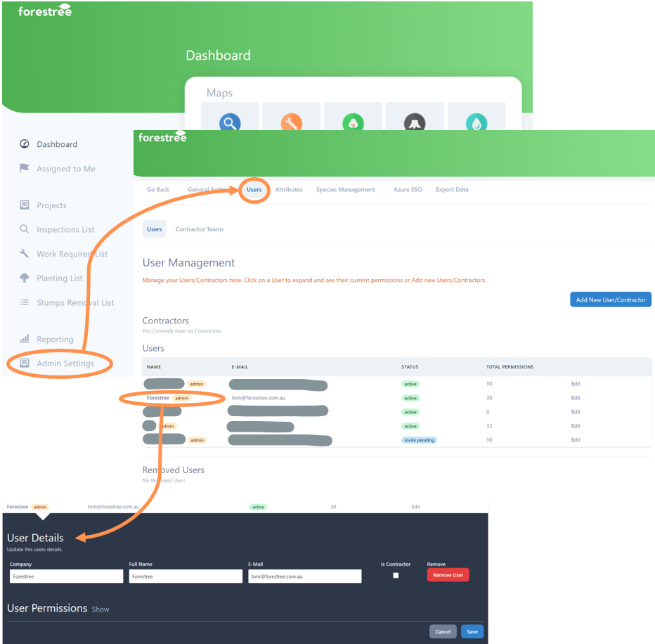This screenshot has width=655, height=644.
Task: Open the Contractor Teams tab
Action: 202,228
